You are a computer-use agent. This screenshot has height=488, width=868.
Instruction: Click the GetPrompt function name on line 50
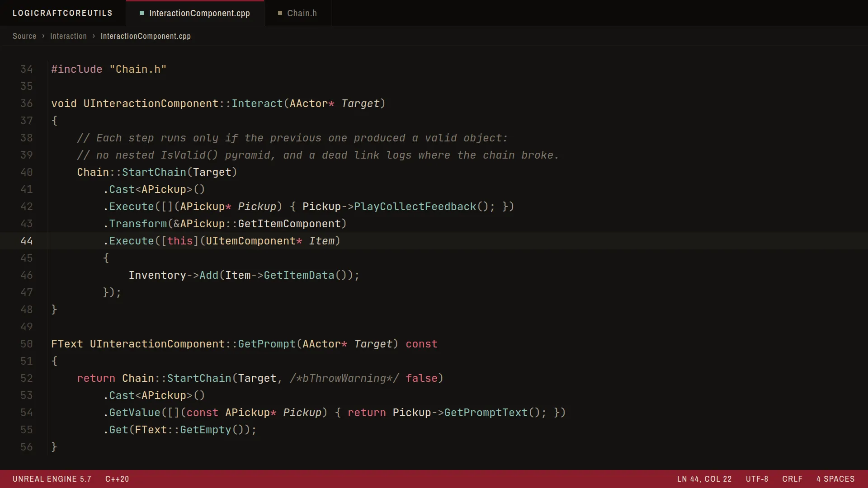267,344
